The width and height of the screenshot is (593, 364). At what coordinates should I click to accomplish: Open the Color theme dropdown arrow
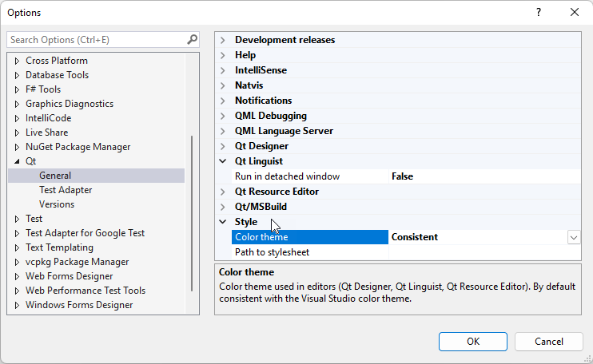pyautogui.click(x=574, y=238)
